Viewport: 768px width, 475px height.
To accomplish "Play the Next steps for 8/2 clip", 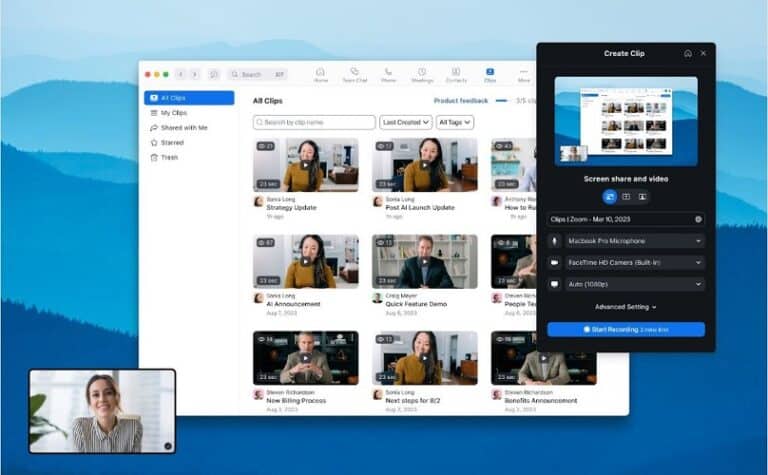I will (x=425, y=358).
